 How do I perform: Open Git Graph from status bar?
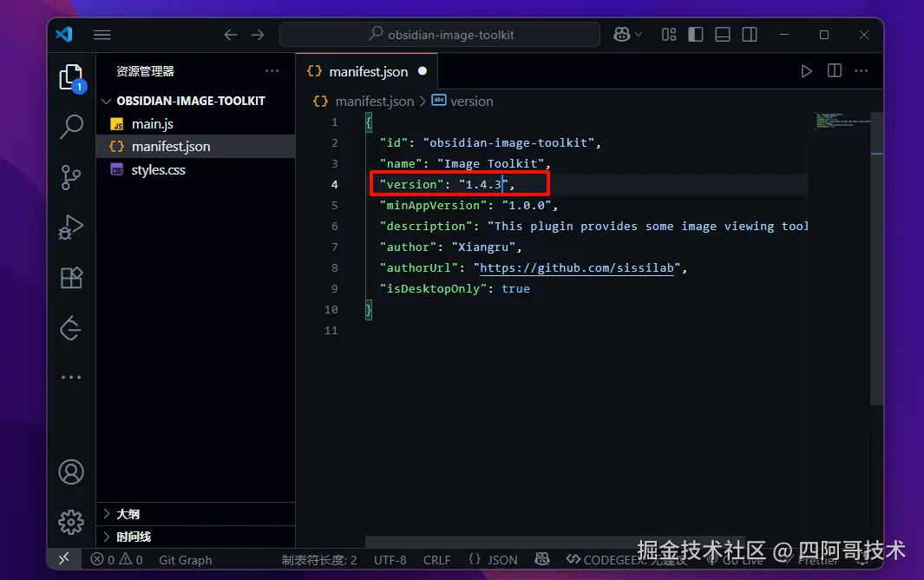point(185,560)
